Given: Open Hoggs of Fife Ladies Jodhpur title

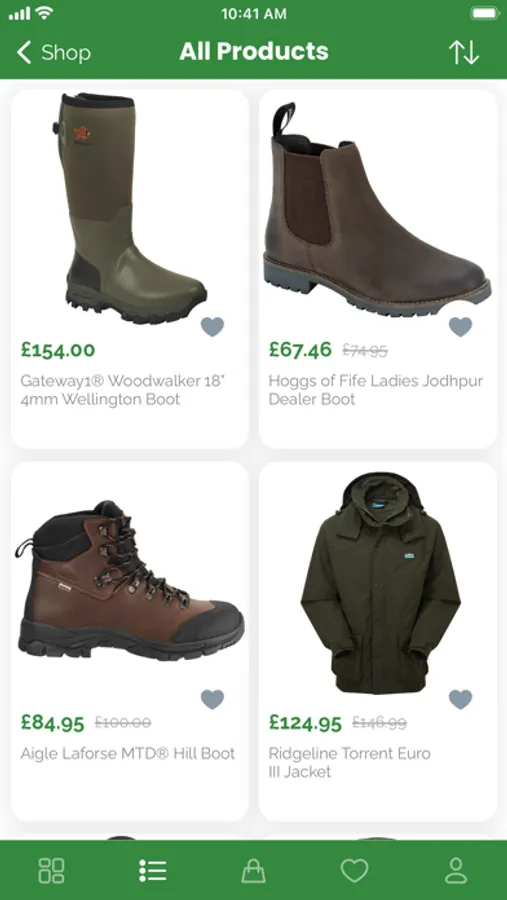Looking at the screenshot, I should [376, 390].
